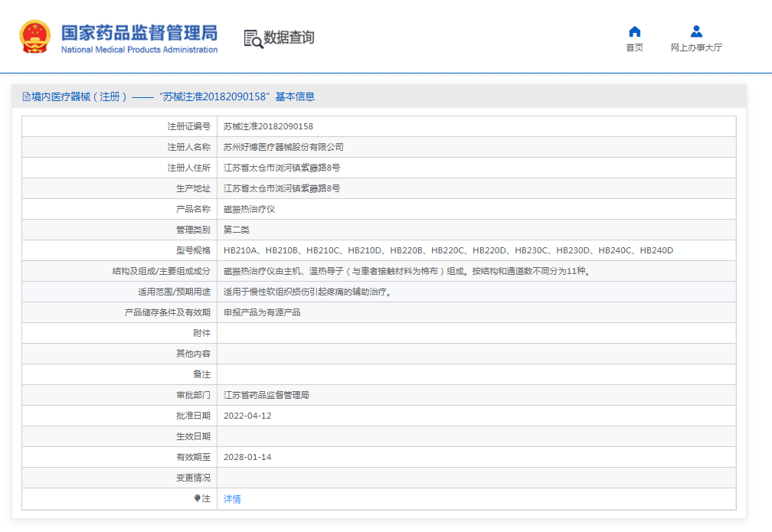Click the 审批部门 label cell
Viewport: 772px width, 532px height.
click(x=119, y=395)
